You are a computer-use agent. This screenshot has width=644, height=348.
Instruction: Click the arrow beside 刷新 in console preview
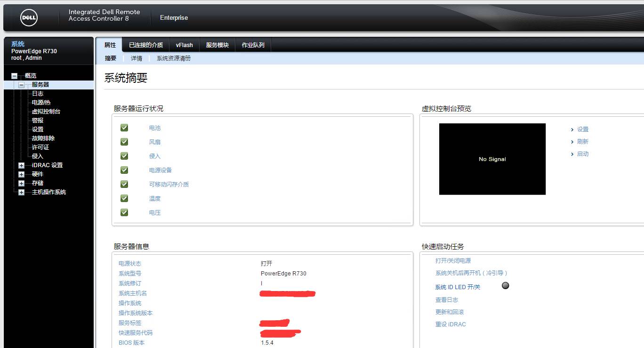[572, 142]
